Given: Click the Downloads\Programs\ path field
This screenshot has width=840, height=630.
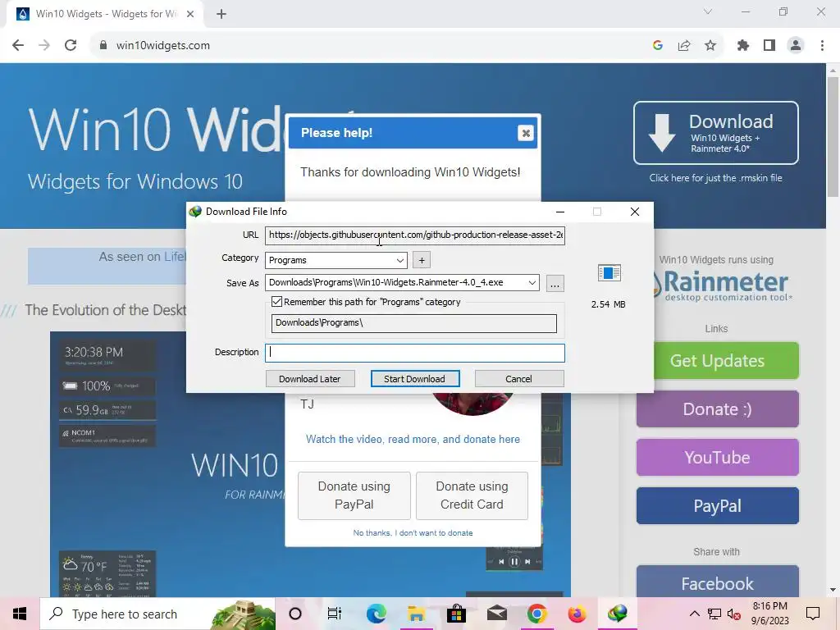Looking at the screenshot, I should click(x=413, y=323).
